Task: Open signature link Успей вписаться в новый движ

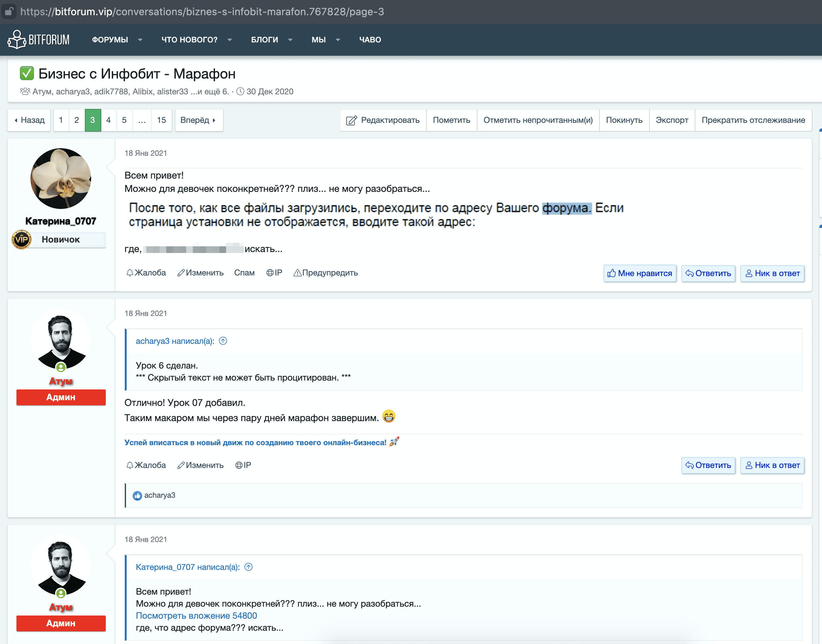Action: pos(255,442)
